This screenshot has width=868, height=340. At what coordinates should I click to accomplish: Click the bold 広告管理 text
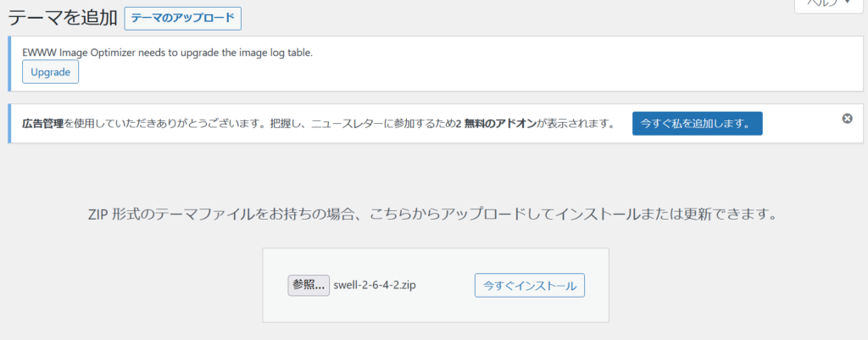(x=42, y=124)
